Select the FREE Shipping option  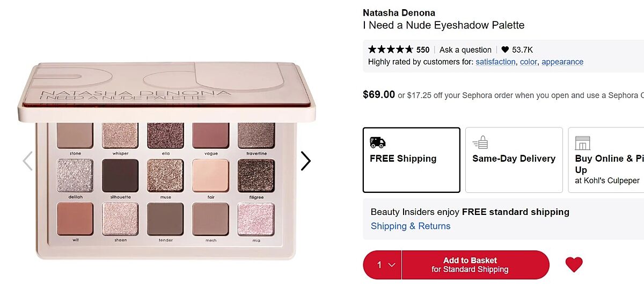point(411,160)
